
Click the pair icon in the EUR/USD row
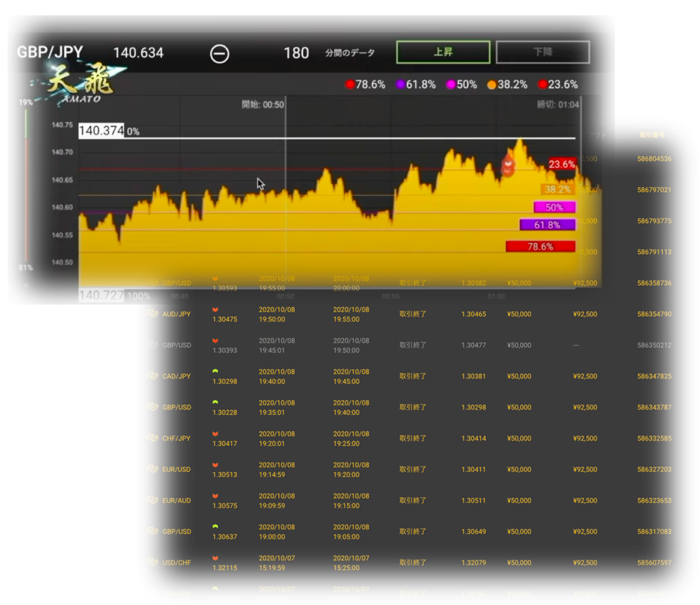click(152, 468)
